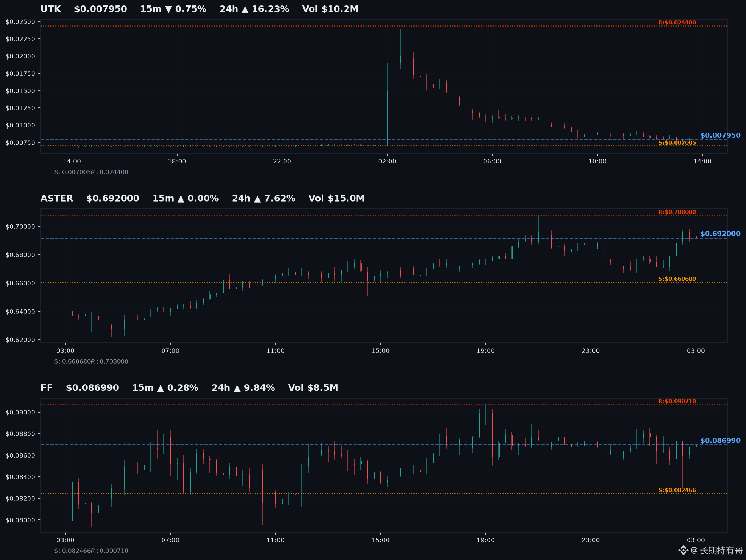
Task: Select the ASTER header price $0.692000
Action: coord(113,199)
